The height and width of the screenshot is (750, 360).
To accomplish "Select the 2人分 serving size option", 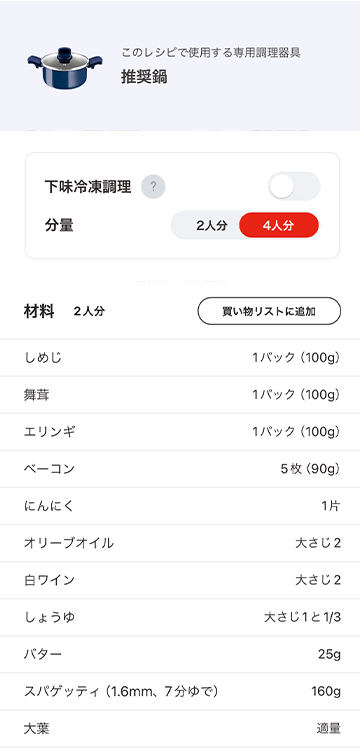I will pyautogui.click(x=211, y=226).
